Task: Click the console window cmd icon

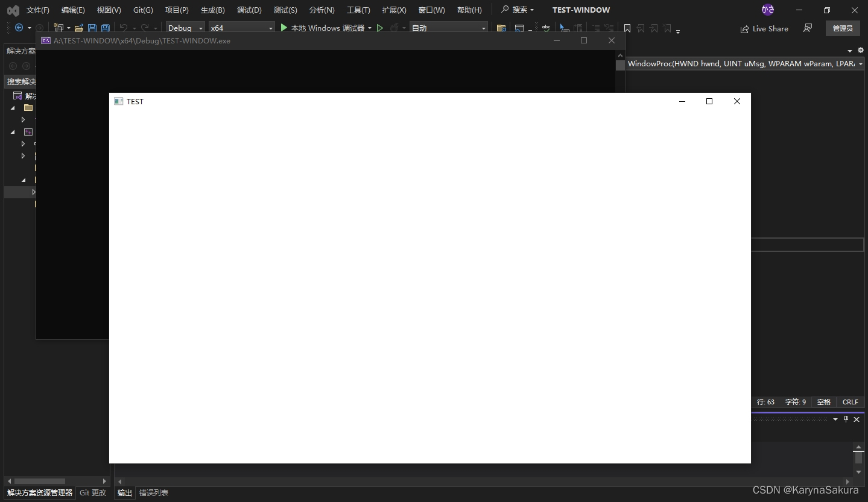Action: pyautogui.click(x=46, y=41)
